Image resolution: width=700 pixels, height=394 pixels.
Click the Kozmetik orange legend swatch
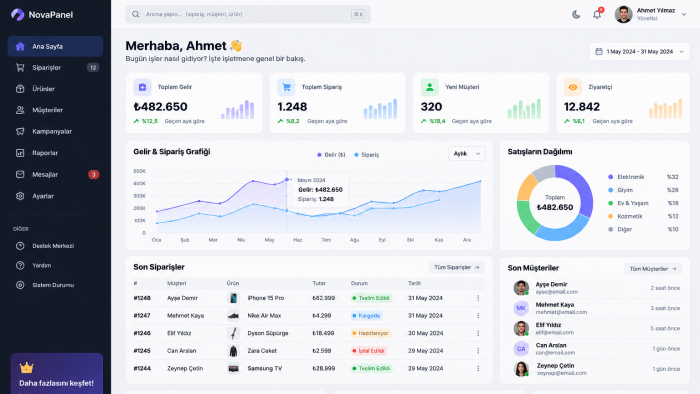(x=611, y=216)
